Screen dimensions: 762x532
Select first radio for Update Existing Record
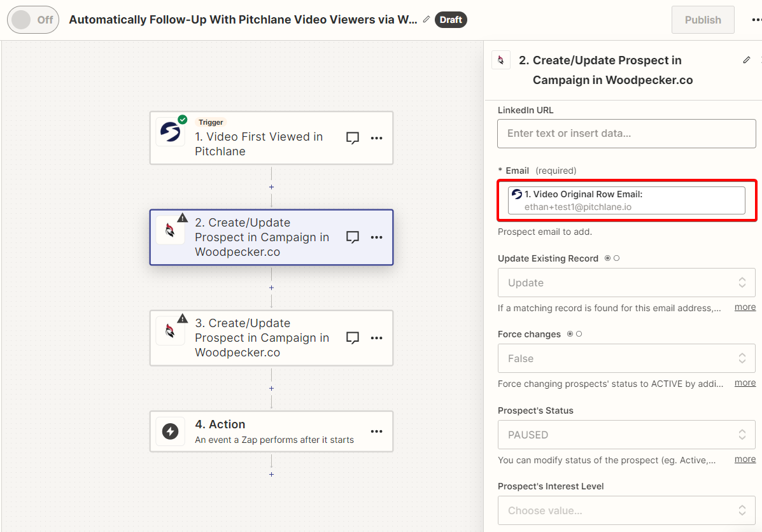607,258
